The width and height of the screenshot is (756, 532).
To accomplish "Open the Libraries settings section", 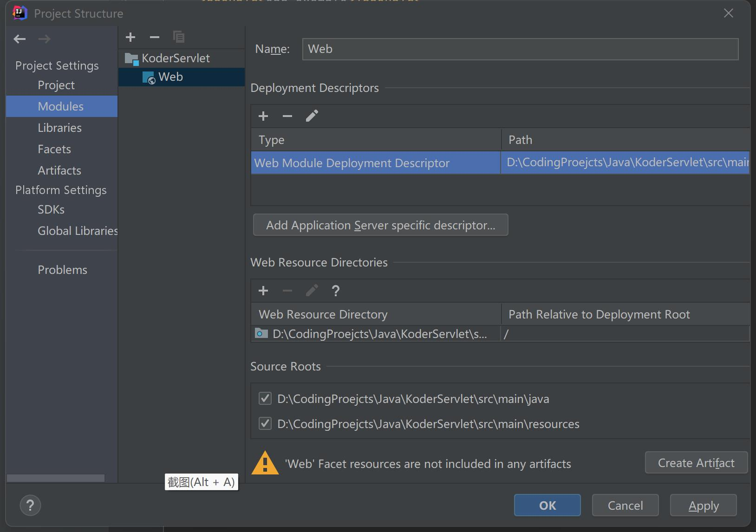I will pos(59,128).
